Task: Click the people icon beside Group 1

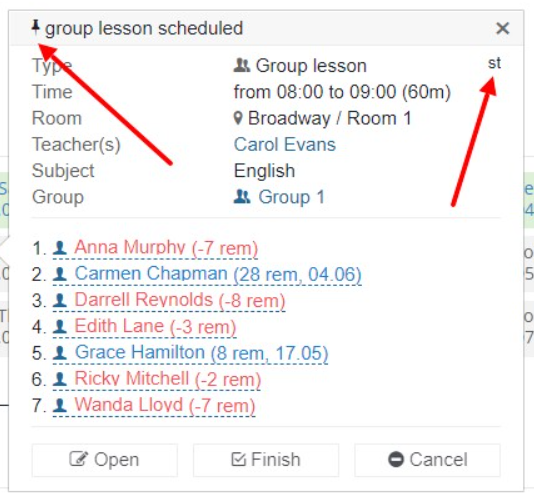Action: (x=242, y=196)
